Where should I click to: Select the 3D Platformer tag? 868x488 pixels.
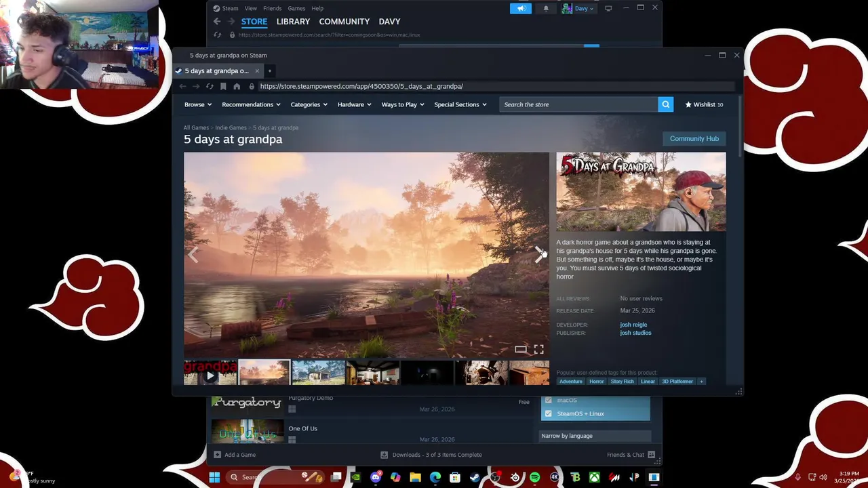(677, 382)
